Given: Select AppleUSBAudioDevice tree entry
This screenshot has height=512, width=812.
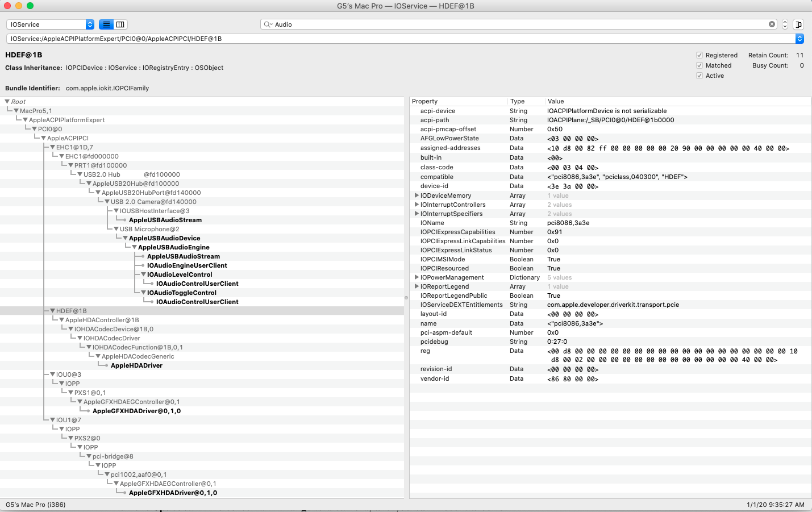Looking at the screenshot, I should 164,238.
